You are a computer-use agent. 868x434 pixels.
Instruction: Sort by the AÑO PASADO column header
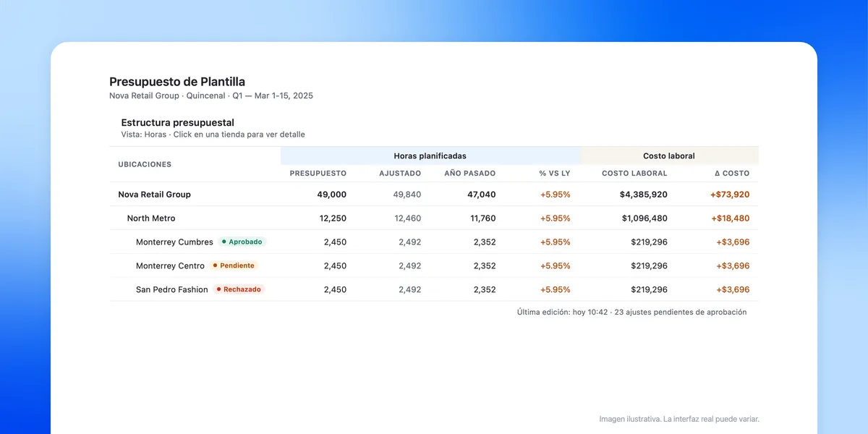point(470,174)
